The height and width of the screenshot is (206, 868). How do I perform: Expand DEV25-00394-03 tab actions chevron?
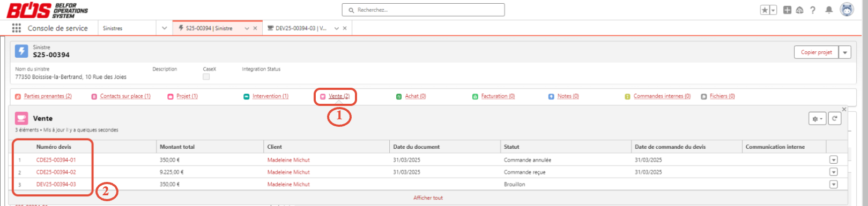pos(336,28)
